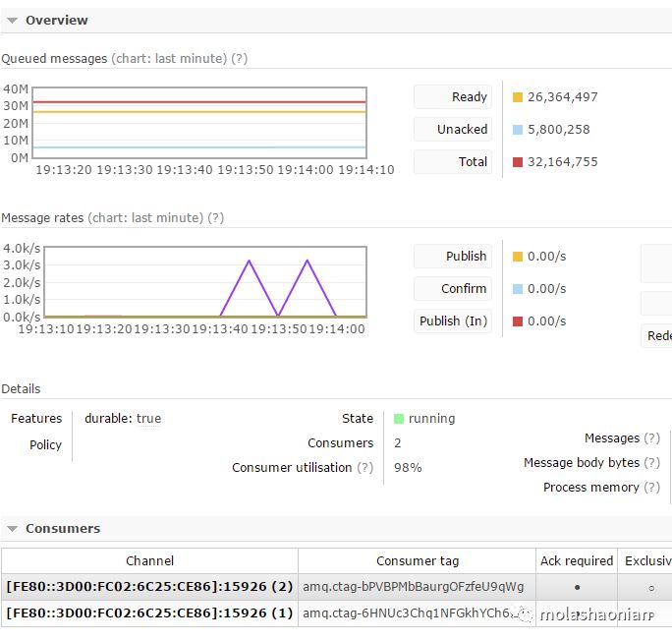
Task: Click the green running state indicator
Action: (399, 419)
